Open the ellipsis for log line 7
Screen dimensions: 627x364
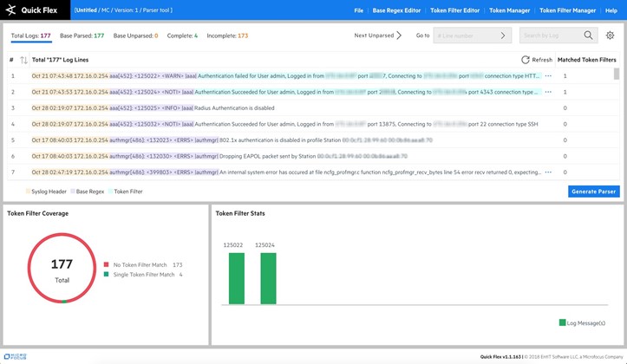point(548,172)
